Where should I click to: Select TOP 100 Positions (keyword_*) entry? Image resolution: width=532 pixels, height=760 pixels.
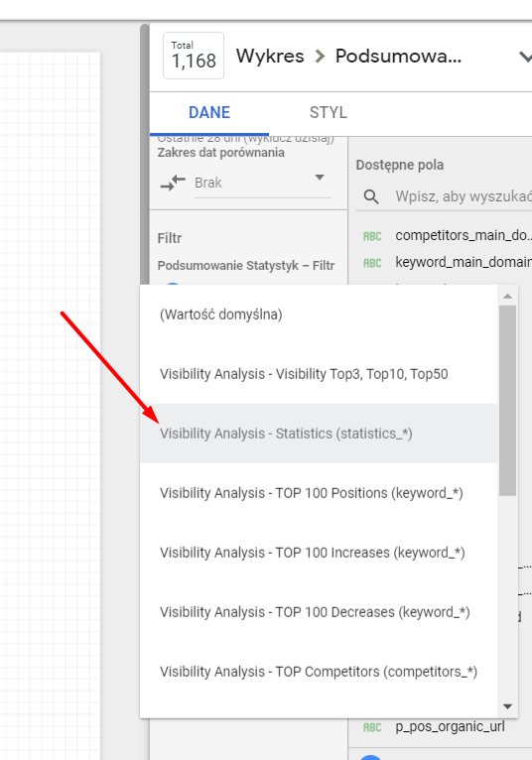pos(319,493)
